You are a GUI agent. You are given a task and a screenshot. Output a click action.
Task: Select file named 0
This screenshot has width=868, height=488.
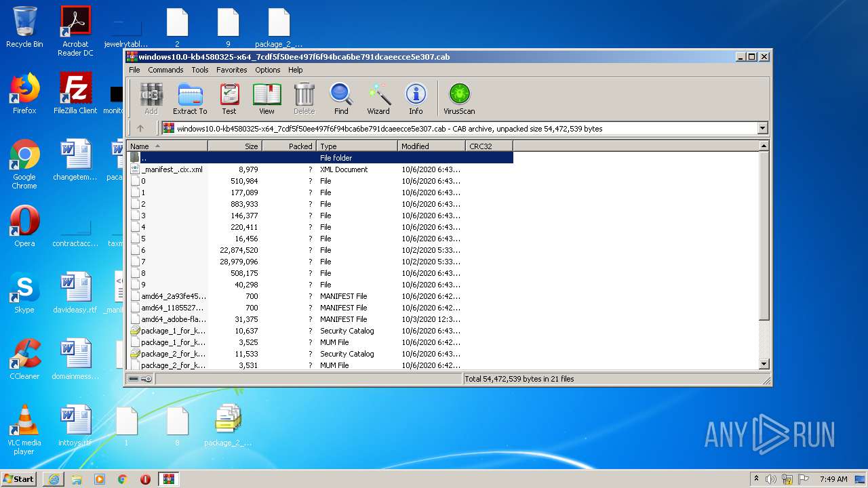click(320, 181)
